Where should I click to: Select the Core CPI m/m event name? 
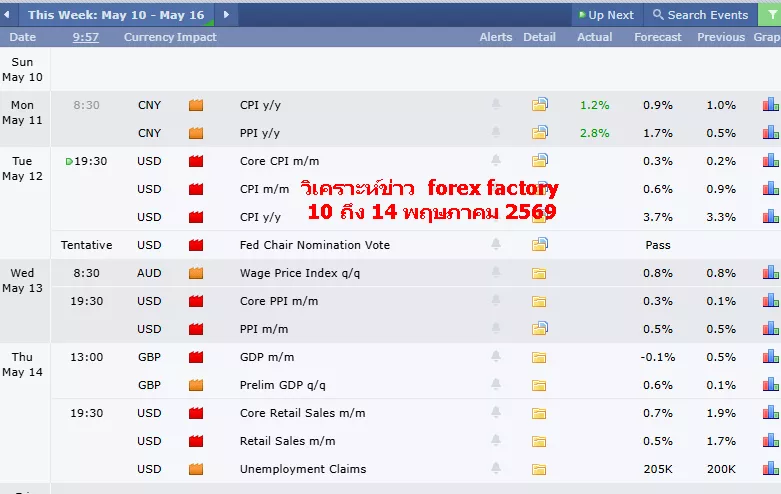(279, 161)
